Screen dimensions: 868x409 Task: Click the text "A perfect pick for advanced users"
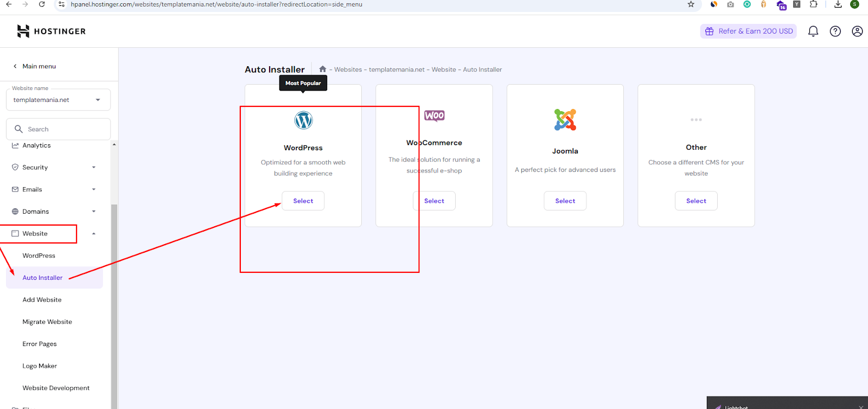[x=565, y=170]
